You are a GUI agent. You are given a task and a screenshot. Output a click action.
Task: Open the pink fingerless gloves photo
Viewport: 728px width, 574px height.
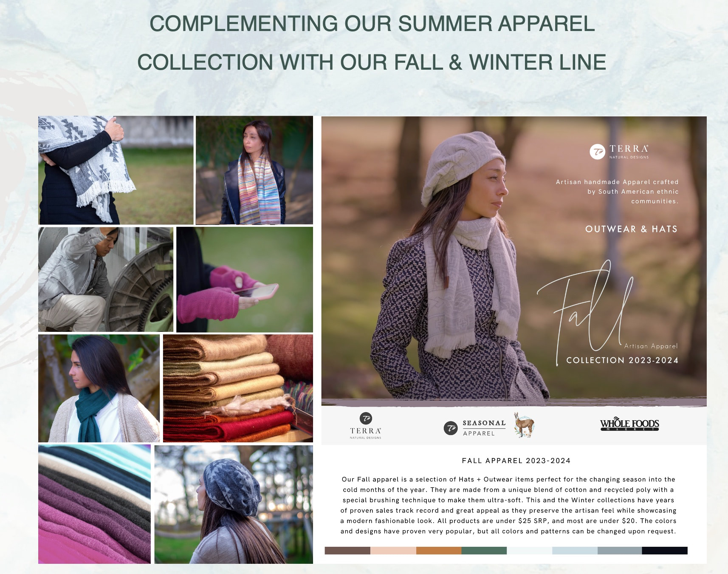(245, 280)
